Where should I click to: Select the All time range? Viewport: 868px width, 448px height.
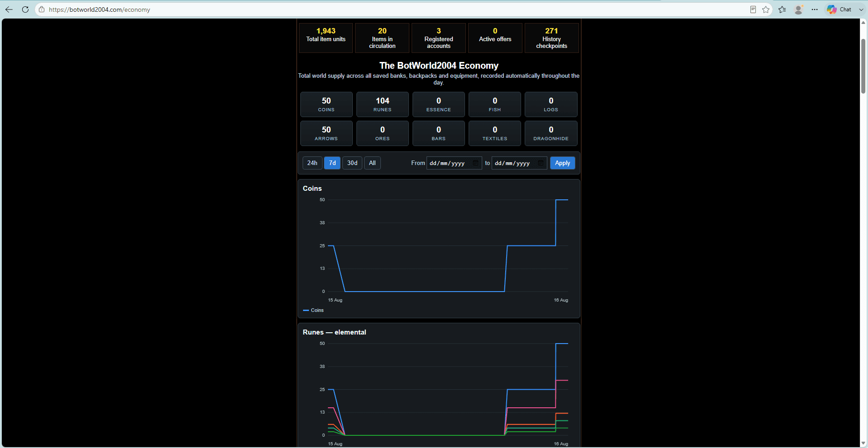coord(372,163)
